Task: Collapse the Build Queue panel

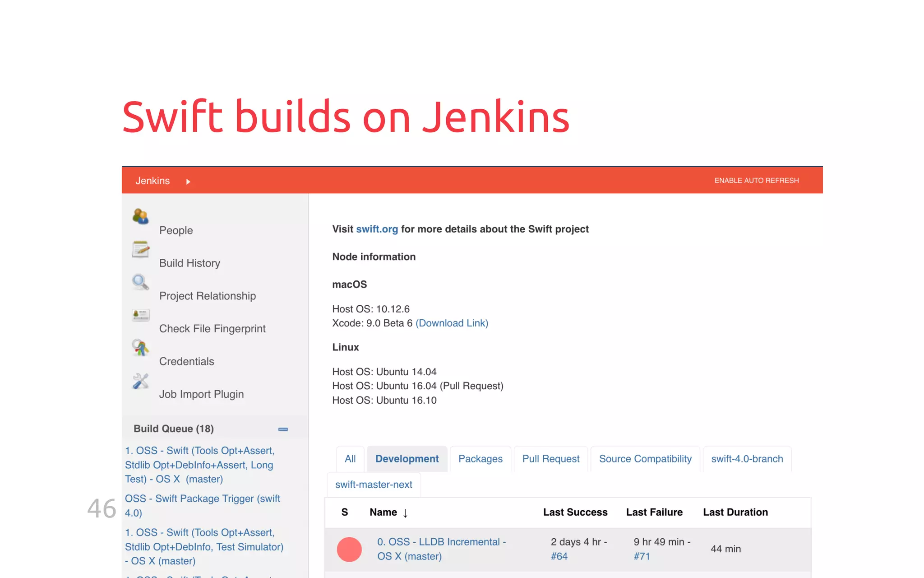Action: (283, 429)
